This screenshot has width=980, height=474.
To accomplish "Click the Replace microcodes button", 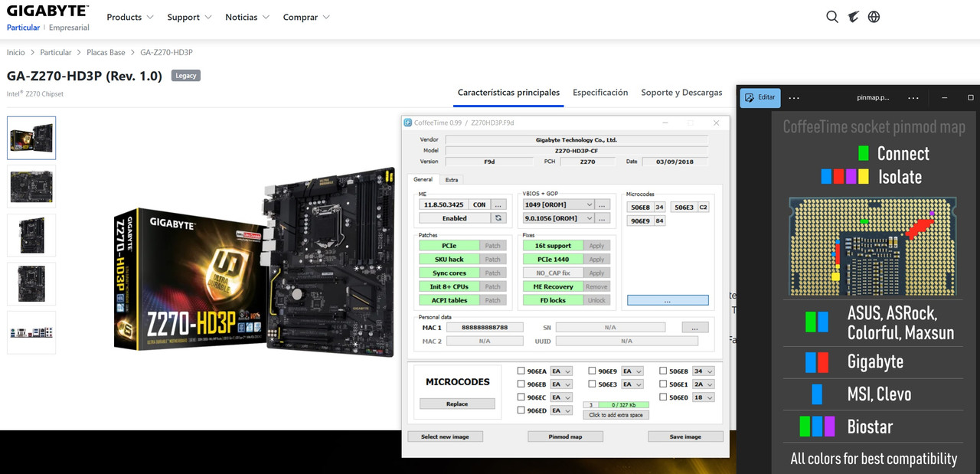I will pyautogui.click(x=457, y=404).
